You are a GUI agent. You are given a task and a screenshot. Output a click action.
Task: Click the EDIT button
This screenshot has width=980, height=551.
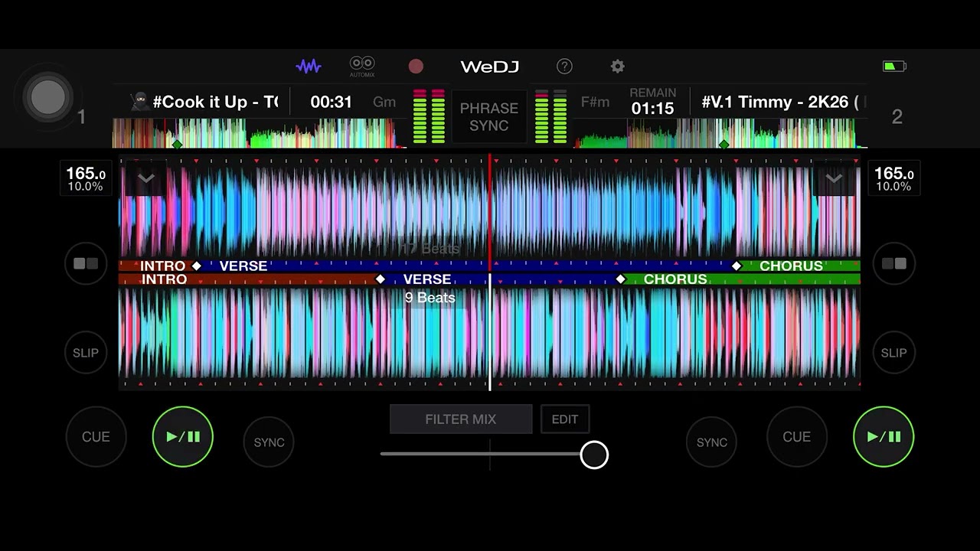565,419
